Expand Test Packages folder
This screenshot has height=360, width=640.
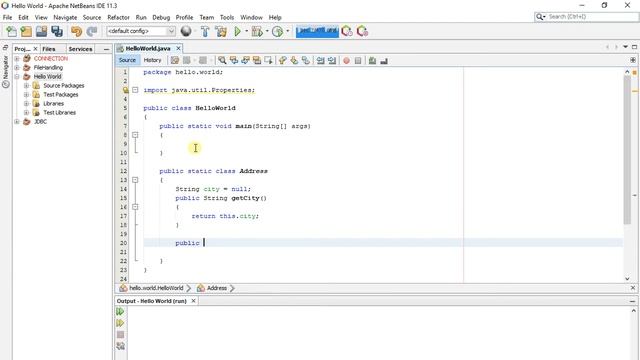click(x=26, y=94)
